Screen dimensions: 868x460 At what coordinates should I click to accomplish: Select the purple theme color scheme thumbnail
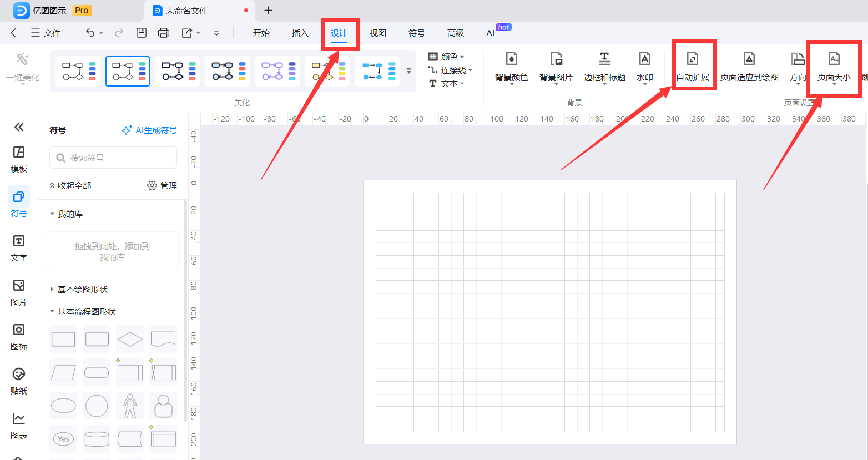click(x=277, y=71)
